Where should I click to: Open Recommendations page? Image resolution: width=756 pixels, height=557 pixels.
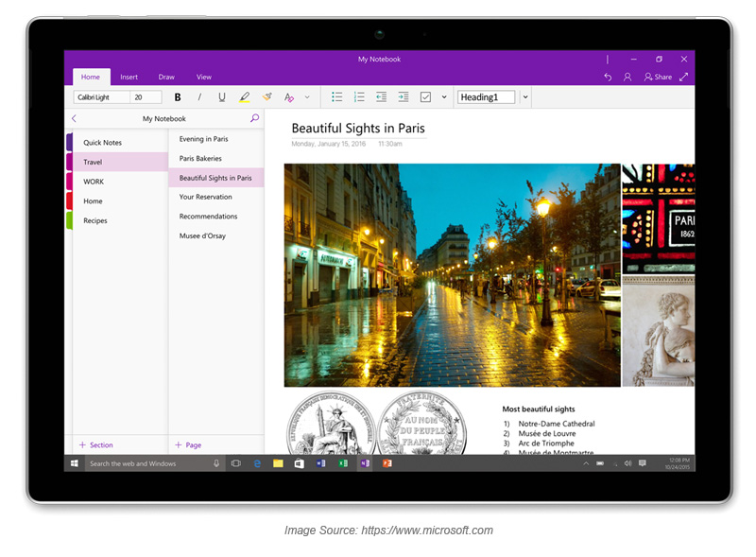pyautogui.click(x=216, y=217)
